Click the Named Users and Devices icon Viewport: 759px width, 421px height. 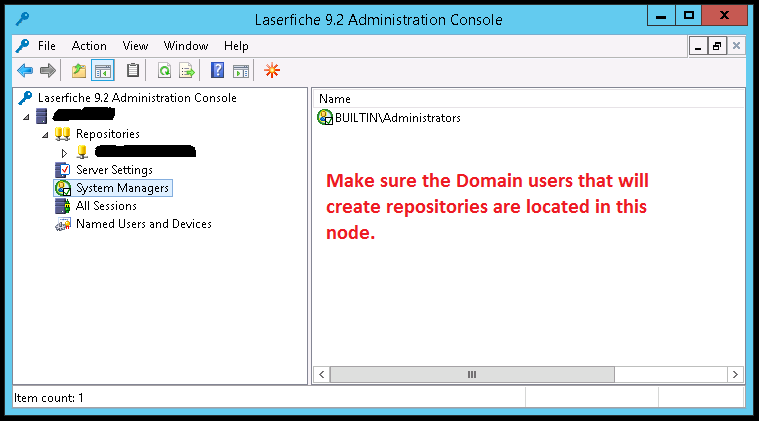click(62, 224)
